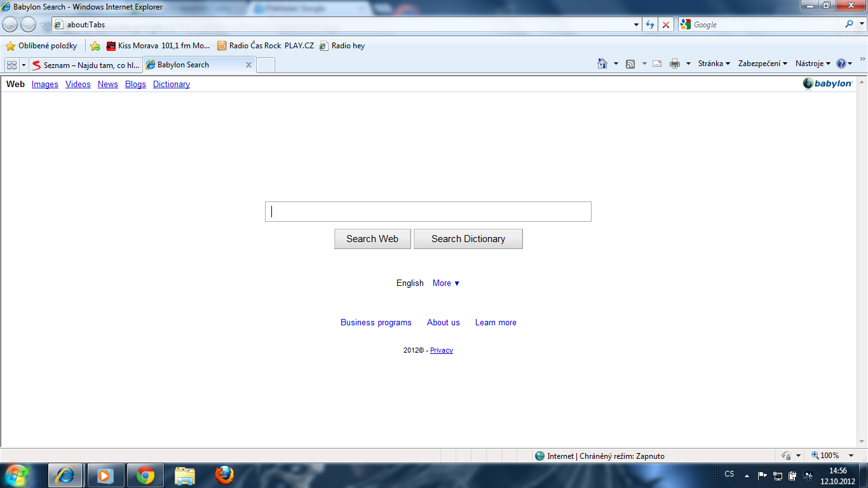This screenshot has height=488, width=868.
Task: Expand the More languages dropdown
Action: click(446, 283)
